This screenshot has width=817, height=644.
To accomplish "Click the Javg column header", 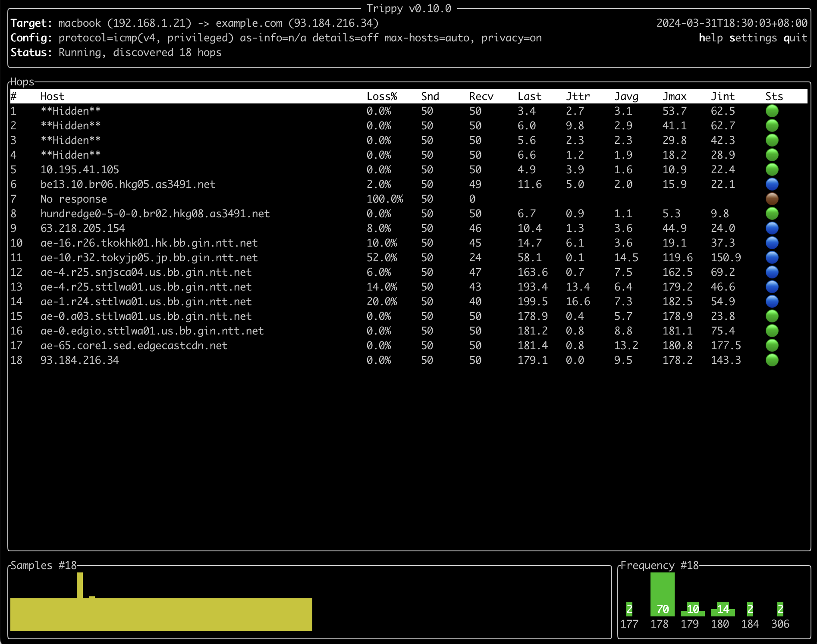I will 626,97.
